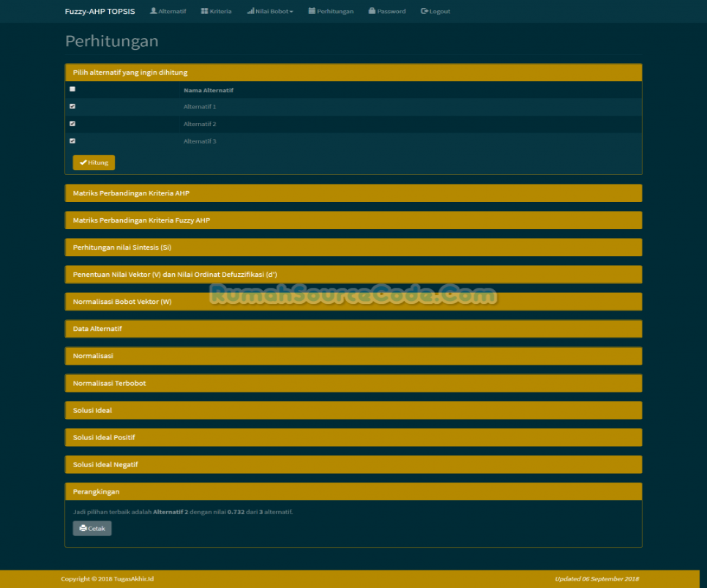
Task: Click the checkmark icon on the Hitung button
Action: [85, 162]
